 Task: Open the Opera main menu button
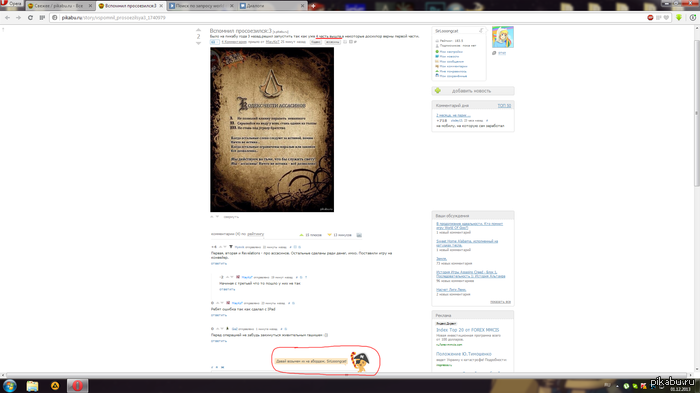click(x=11, y=4)
